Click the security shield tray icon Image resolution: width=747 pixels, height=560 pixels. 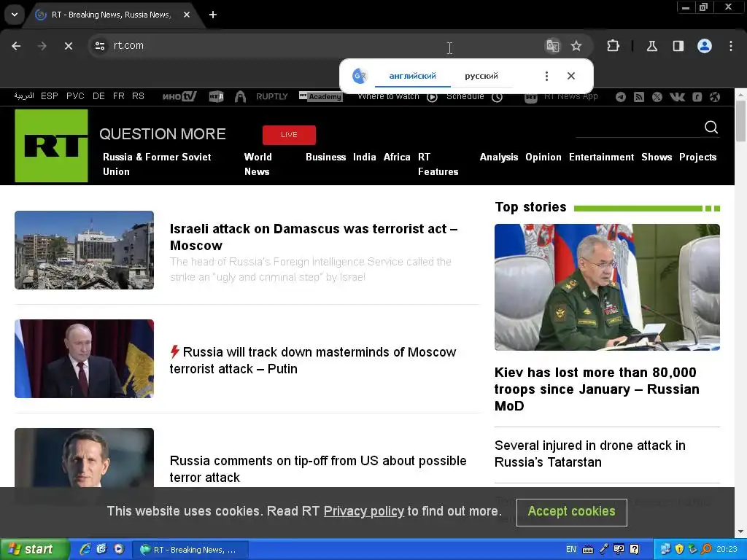[679, 549]
